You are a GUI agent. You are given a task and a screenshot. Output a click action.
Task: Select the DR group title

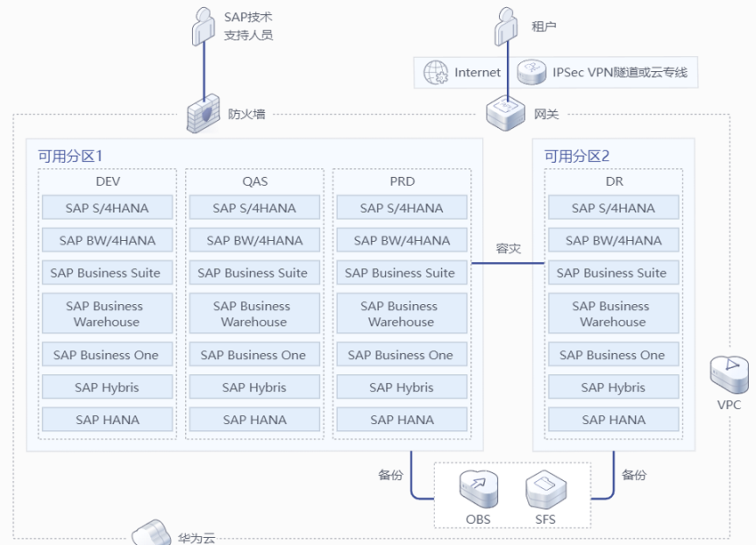(x=615, y=181)
